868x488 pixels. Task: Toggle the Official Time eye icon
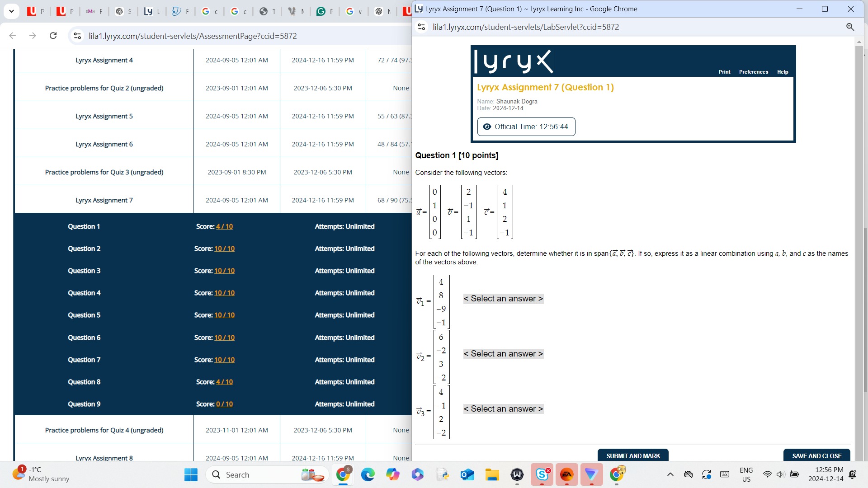click(487, 127)
